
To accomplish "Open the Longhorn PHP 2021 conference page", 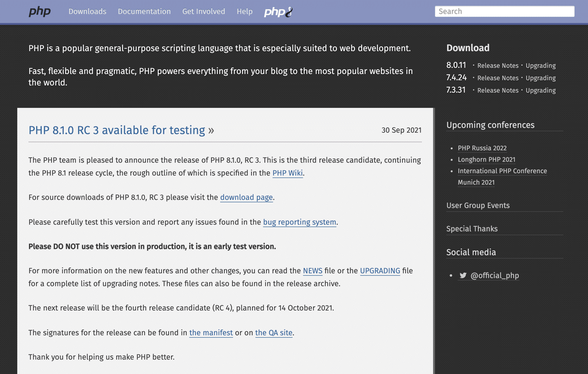I will pyautogui.click(x=487, y=159).
